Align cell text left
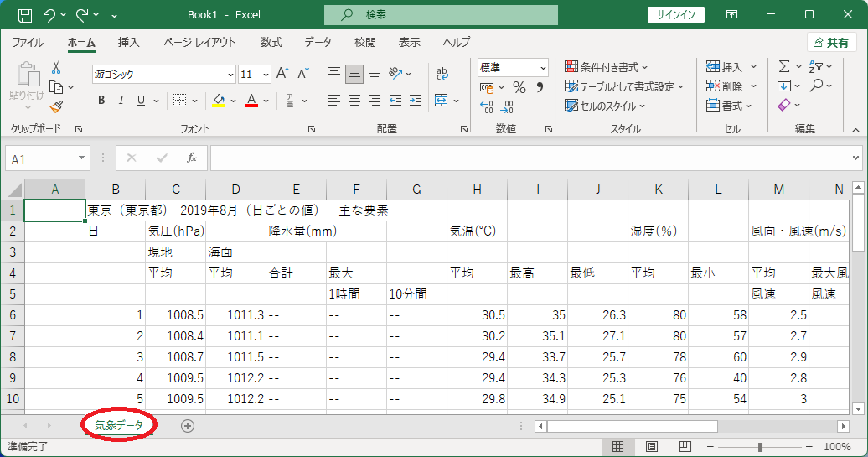 point(333,101)
